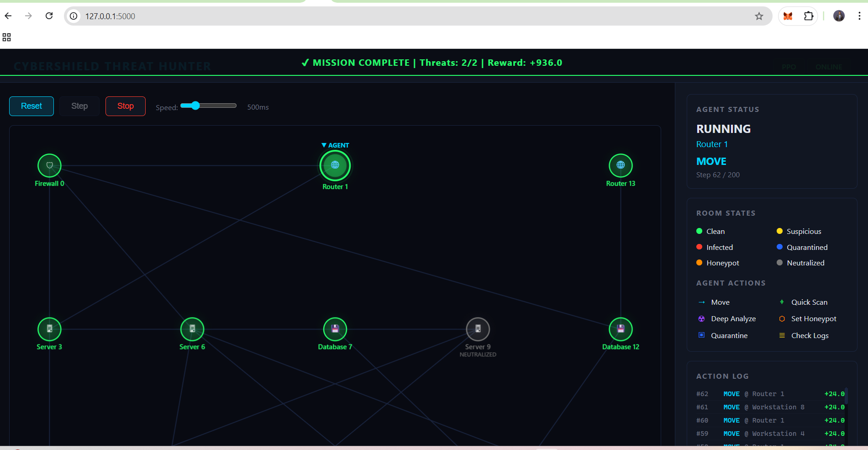Click the Deep Analyze action icon
Image resolution: width=868 pixels, height=450 pixels.
702,319
